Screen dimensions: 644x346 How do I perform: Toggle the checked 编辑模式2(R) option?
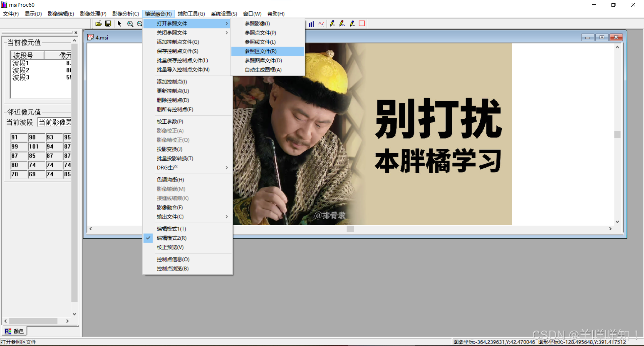coord(187,238)
